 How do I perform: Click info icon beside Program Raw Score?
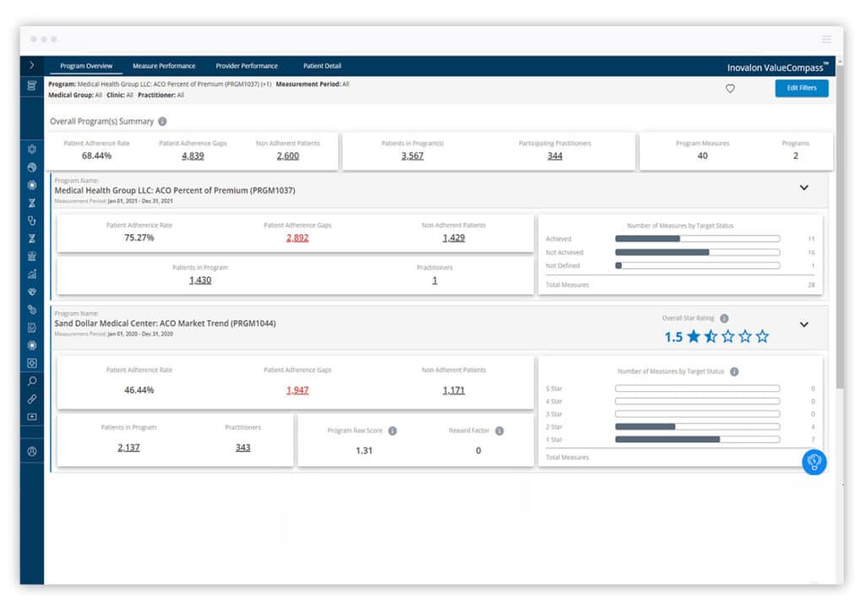(x=392, y=431)
